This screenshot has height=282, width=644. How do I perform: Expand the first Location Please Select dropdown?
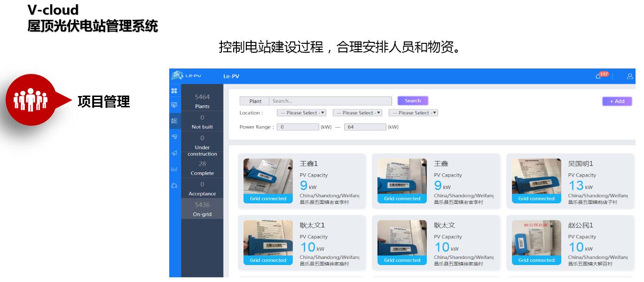point(301,113)
